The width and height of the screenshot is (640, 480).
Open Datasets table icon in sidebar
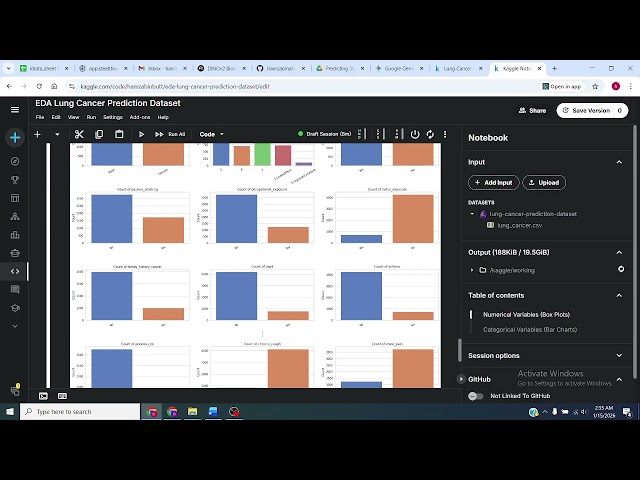(x=15, y=198)
